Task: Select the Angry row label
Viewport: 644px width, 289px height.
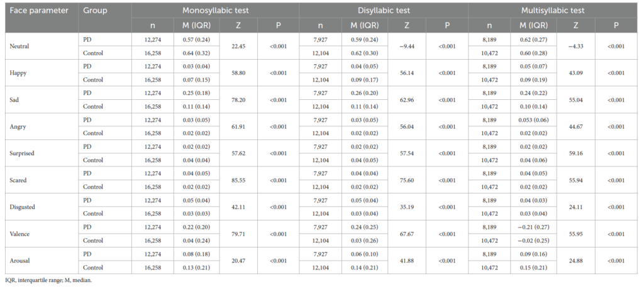Action: click(21, 127)
